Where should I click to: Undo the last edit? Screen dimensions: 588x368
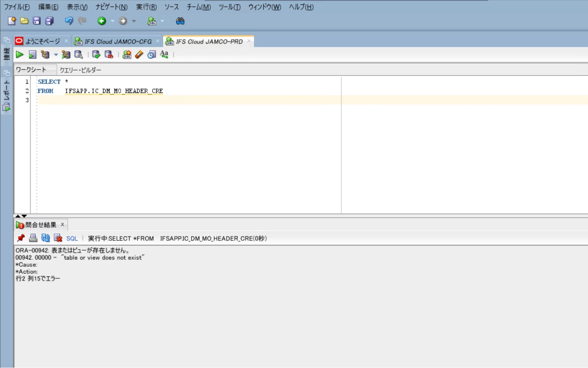pyautogui.click(x=69, y=21)
